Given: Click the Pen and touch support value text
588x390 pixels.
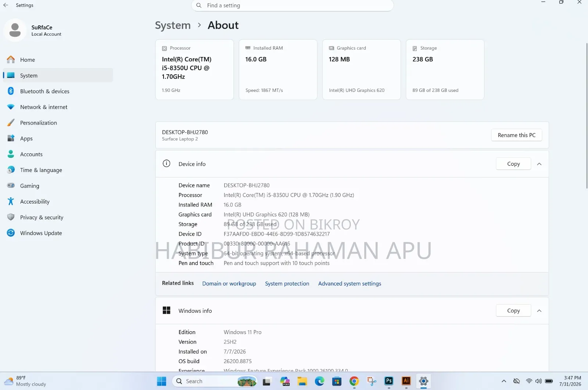Looking at the screenshot, I should point(277,263).
